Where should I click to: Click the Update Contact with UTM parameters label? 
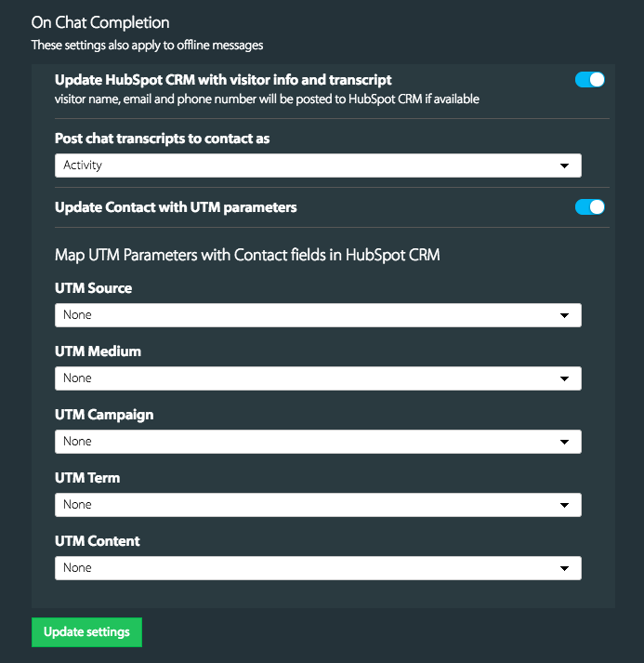(176, 207)
